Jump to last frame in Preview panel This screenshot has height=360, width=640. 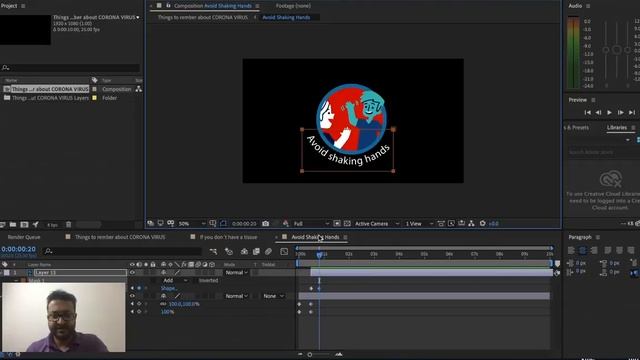tap(632, 112)
